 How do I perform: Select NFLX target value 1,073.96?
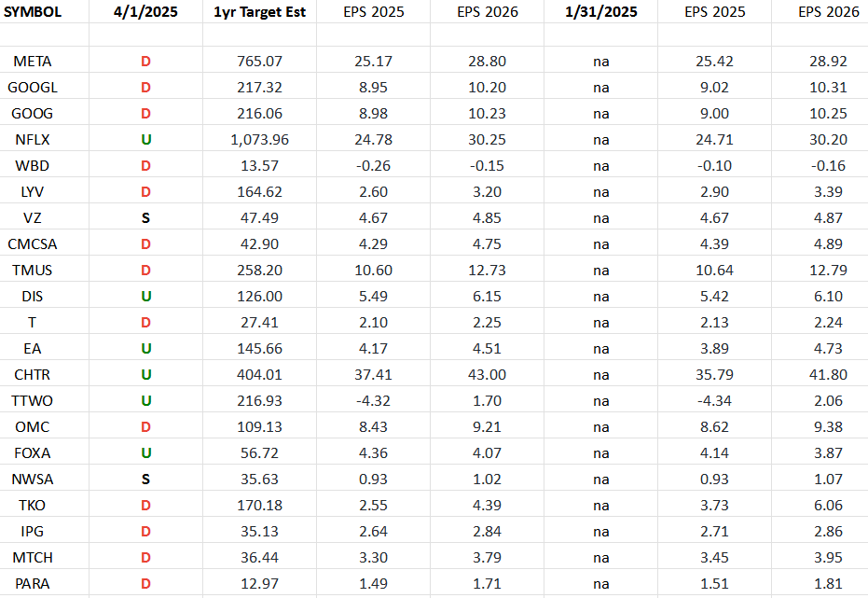(x=259, y=139)
